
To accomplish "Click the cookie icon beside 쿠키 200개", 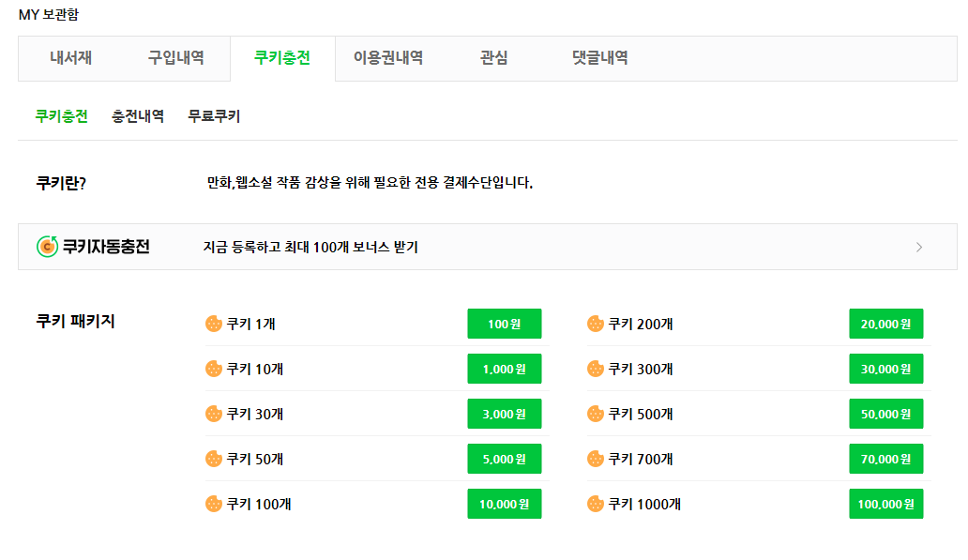I will [596, 324].
